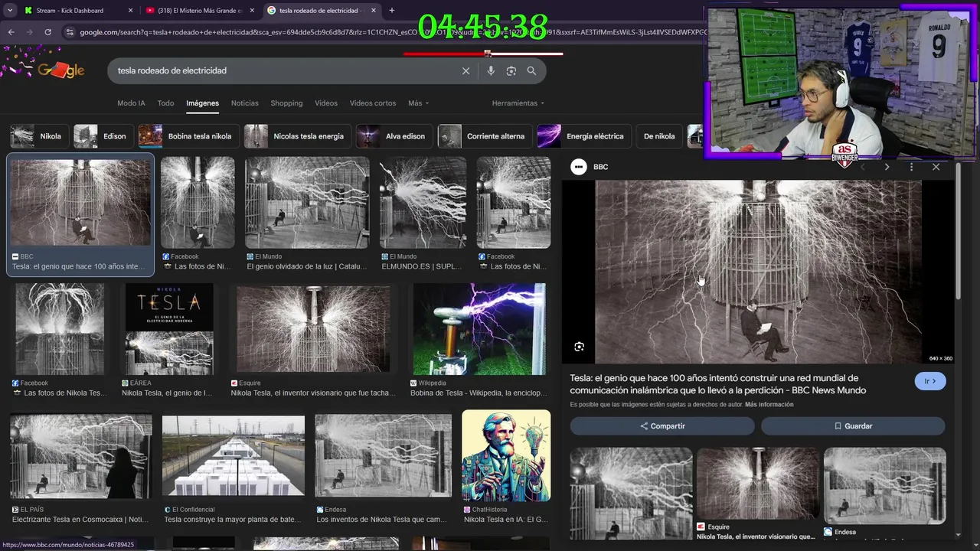Submit search with magnifier icon
This screenshot has width=980, height=551.
click(531, 70)
